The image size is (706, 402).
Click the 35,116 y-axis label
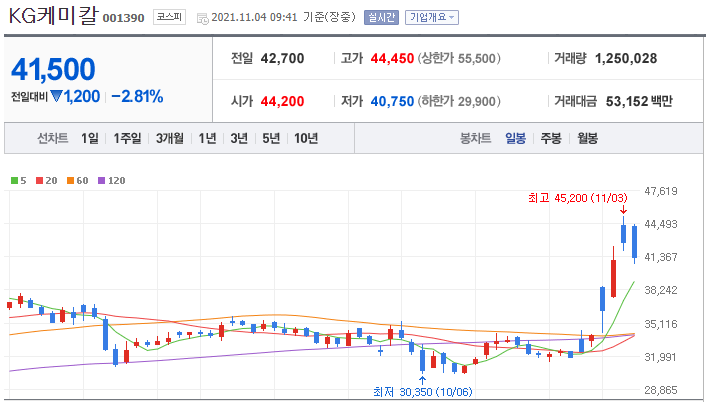coord(661,324)
